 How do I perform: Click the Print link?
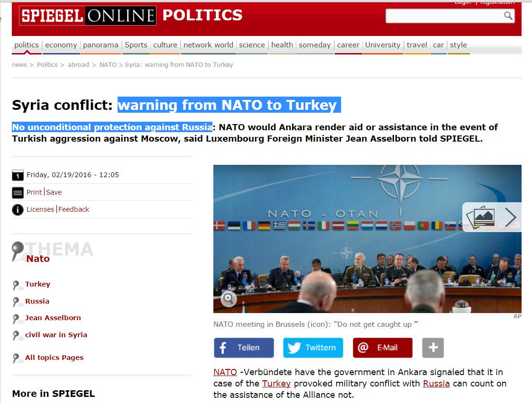tap(34, 192)
